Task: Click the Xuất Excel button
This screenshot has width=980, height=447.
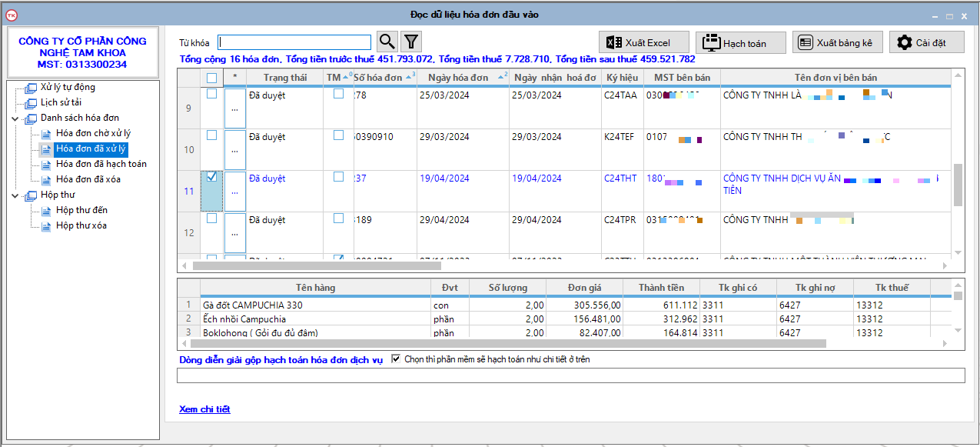Action: tap(644, 42)
